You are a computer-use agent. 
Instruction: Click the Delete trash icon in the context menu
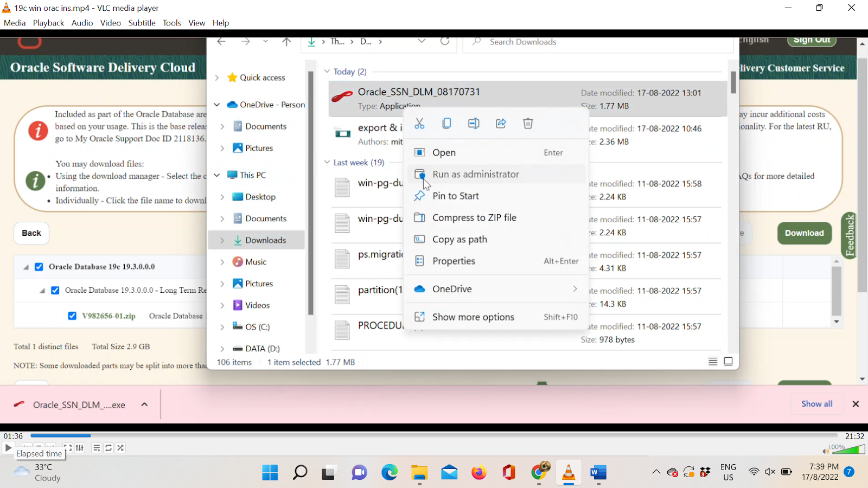(x=528, y=124)
